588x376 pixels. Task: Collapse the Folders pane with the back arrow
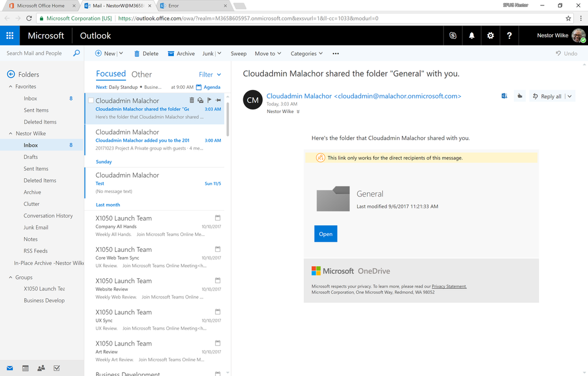[11, 74]
